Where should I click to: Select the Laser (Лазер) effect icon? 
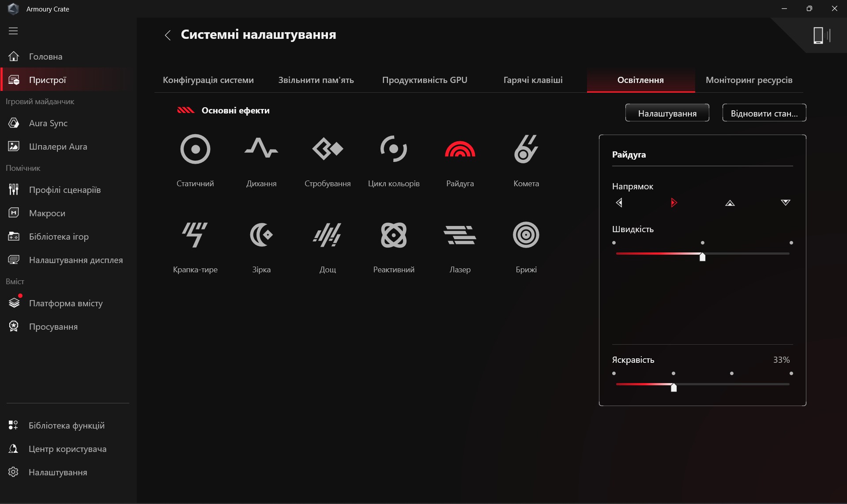pos(459,235)
